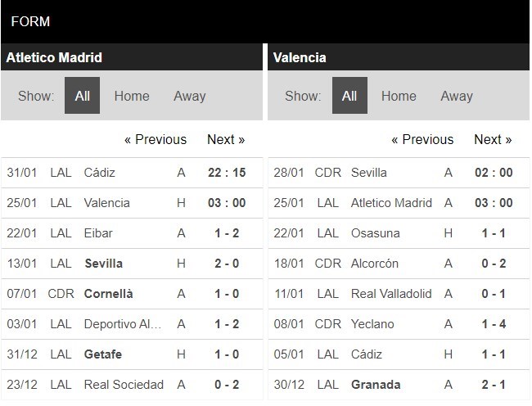Go to Previous Atletico Madrid results
Screen dimensions: 532x406
(x=156, y=139)
